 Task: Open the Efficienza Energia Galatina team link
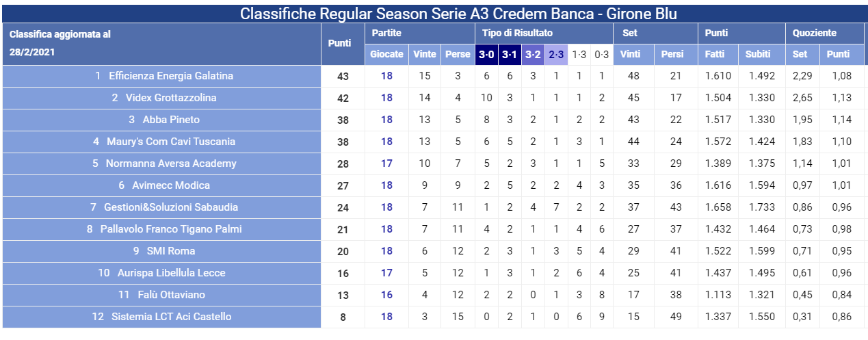coord(171,76)
